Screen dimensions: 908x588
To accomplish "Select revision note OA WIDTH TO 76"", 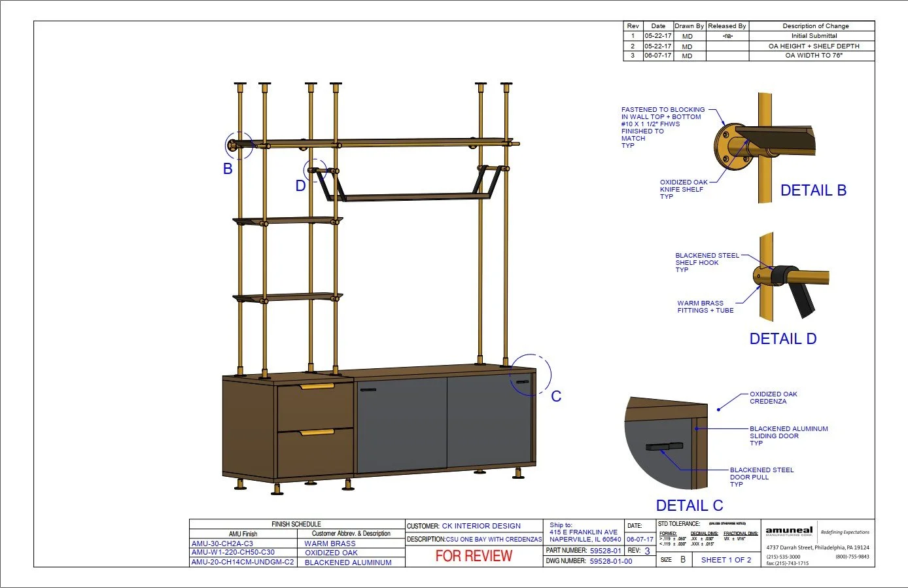I will click(814, 56).
